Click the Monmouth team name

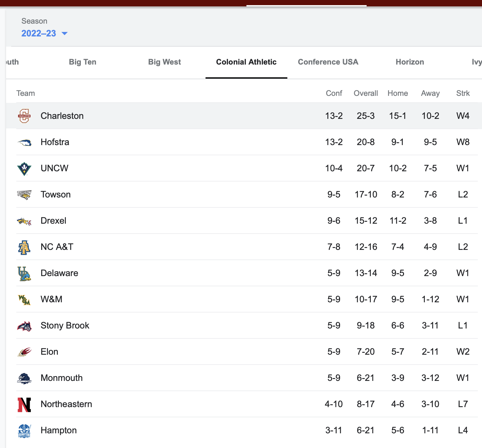[x=62, y=378]
